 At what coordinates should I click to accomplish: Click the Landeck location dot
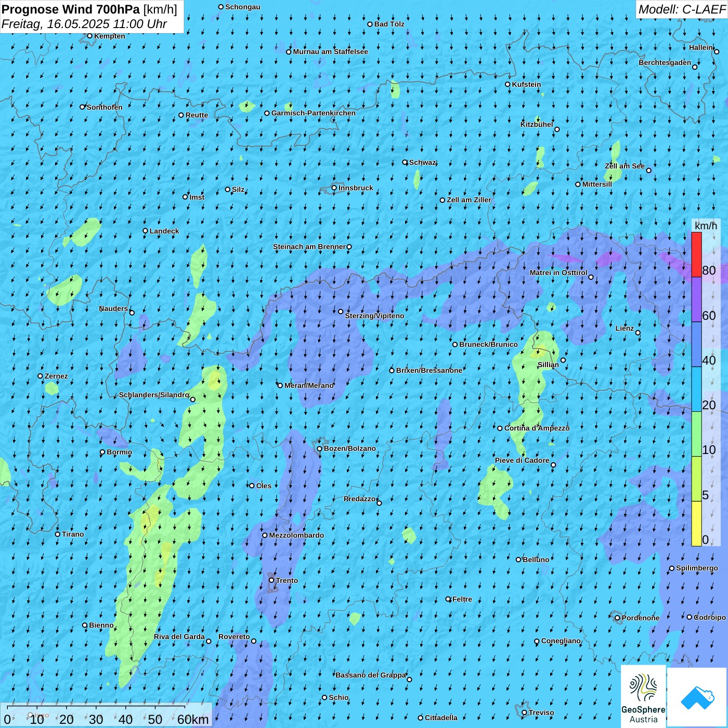click(x=146, y=231)
